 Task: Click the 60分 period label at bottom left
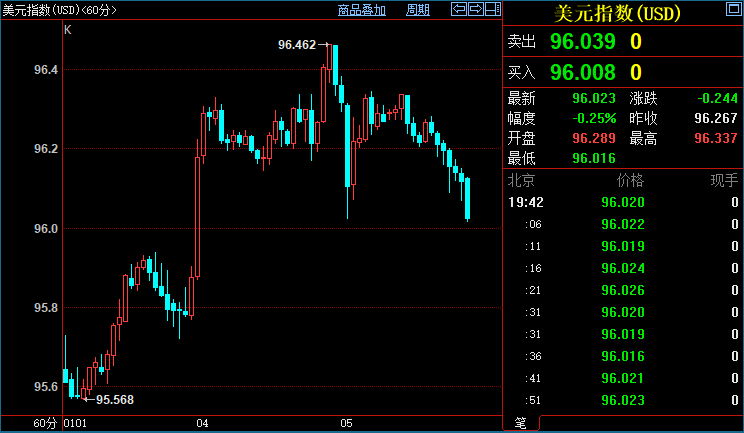pos(45,424)
